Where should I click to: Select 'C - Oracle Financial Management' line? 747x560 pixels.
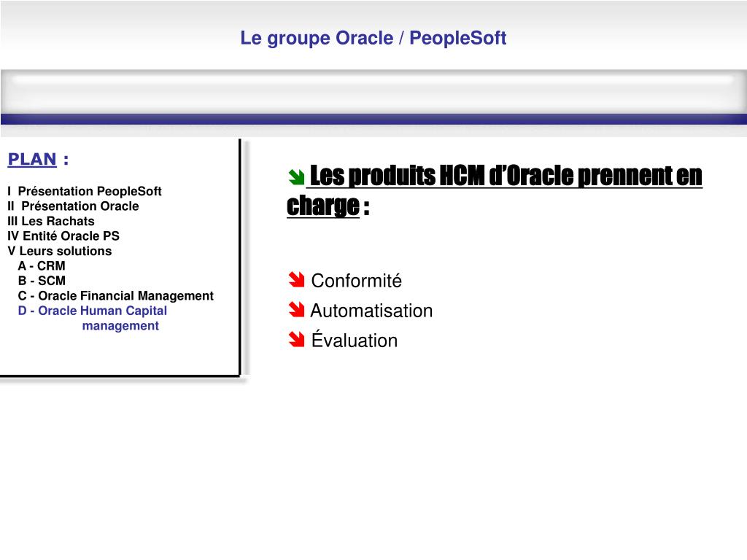116,296
